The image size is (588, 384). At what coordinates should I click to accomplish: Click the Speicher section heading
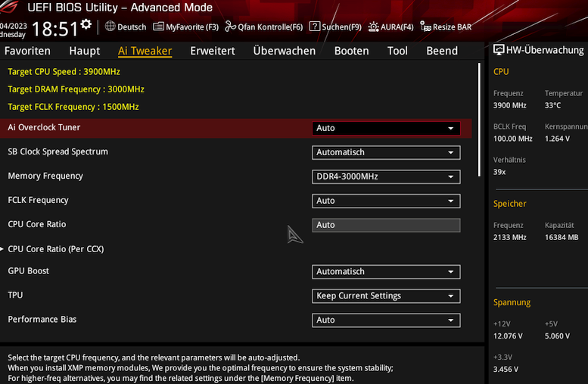coord(509,204)
